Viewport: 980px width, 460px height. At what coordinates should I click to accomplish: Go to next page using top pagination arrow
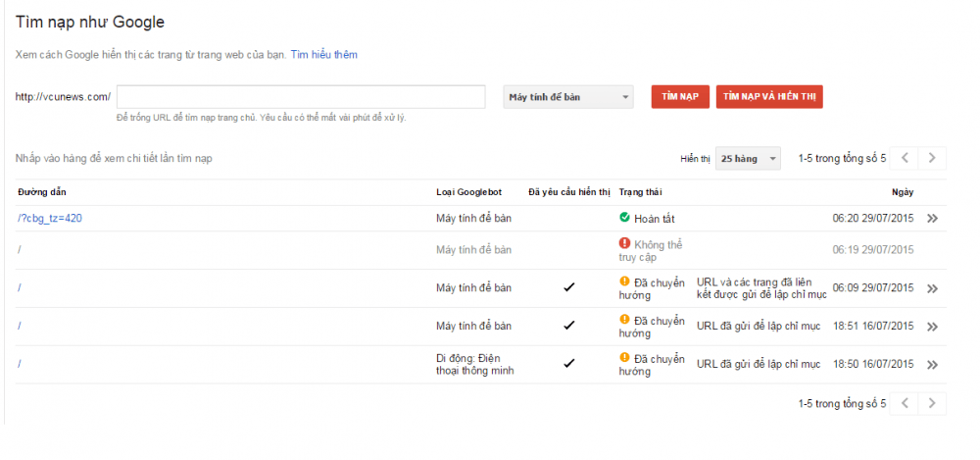click(932, 158)
